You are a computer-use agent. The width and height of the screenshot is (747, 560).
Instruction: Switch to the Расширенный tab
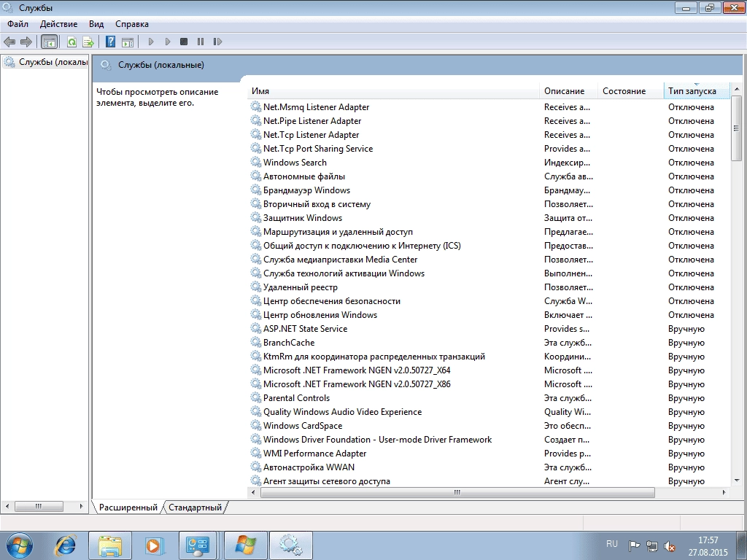(x=128, y=507)
